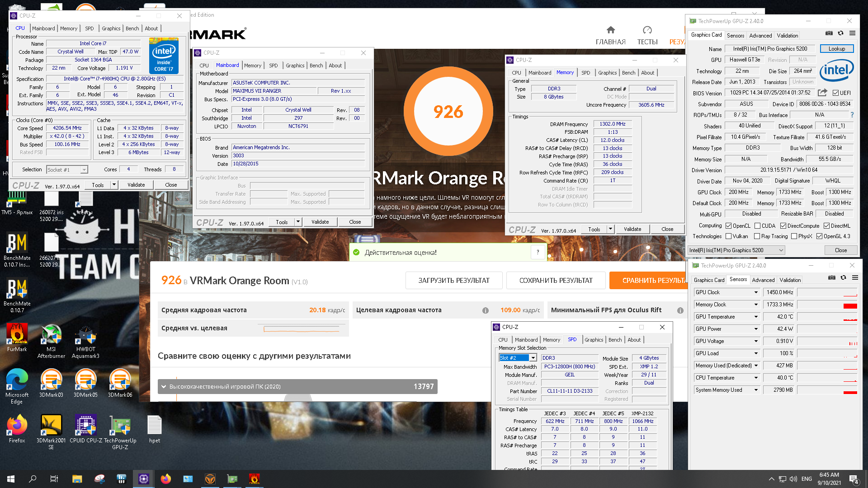Image resolution: width=868 pixels, height=488 pixels.
Task: Open notification center in system tray
Action: pyautogui.click(x=854, y=479)
